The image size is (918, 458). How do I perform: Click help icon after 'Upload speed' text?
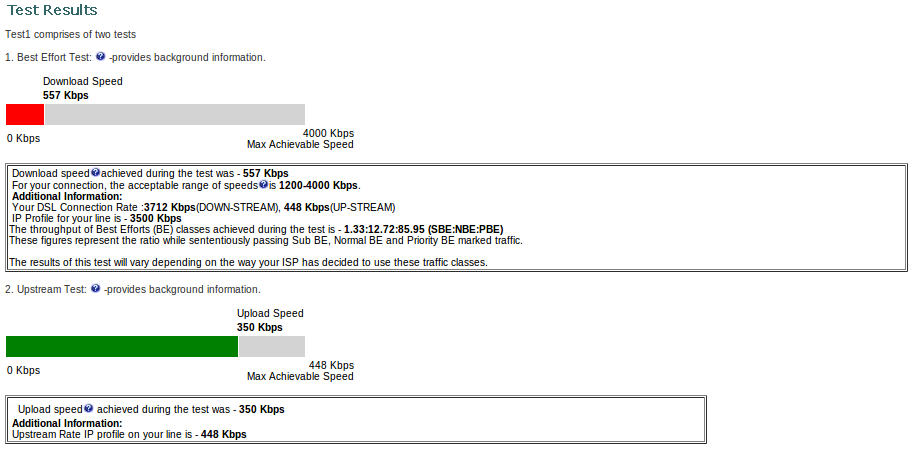(x=89, y=409)
